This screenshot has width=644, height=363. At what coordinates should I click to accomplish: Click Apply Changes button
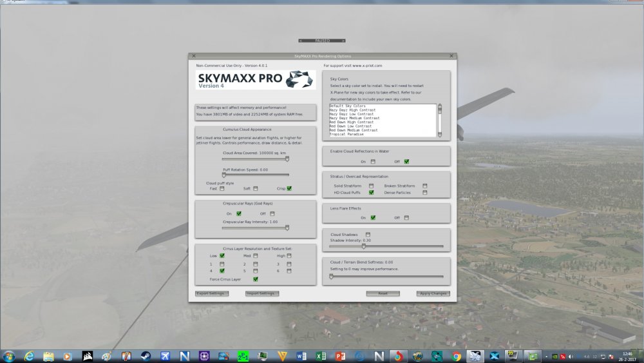[433, 293]
